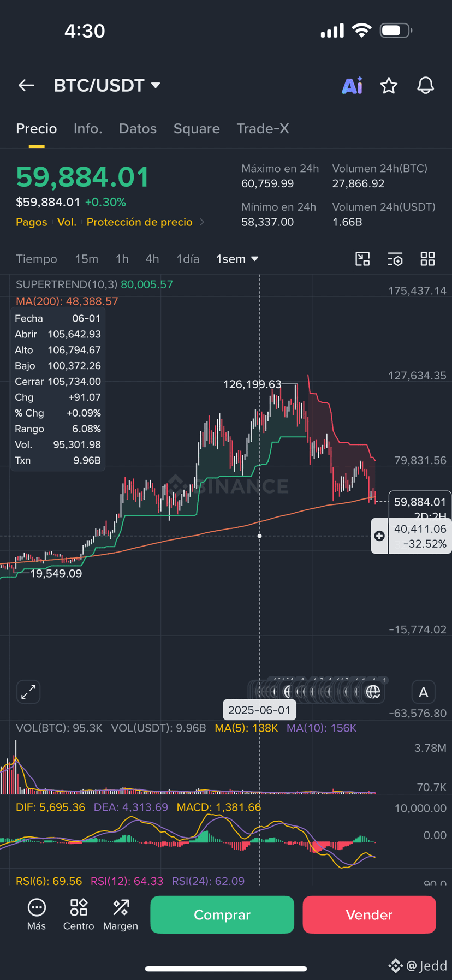Select the Tiempo chart mode
Viewport: 452px width, 980px height.
tap(37, 259)
